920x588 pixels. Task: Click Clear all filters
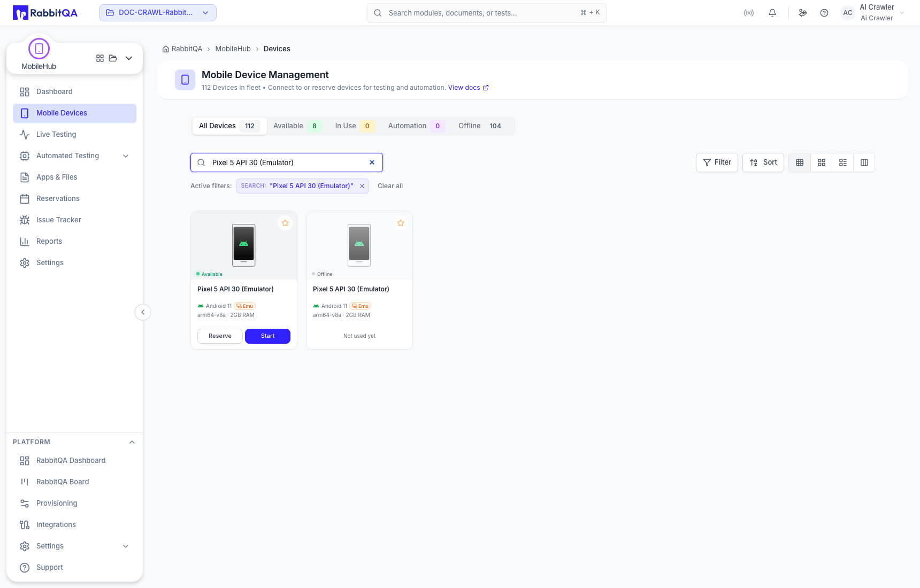(390, 186)
